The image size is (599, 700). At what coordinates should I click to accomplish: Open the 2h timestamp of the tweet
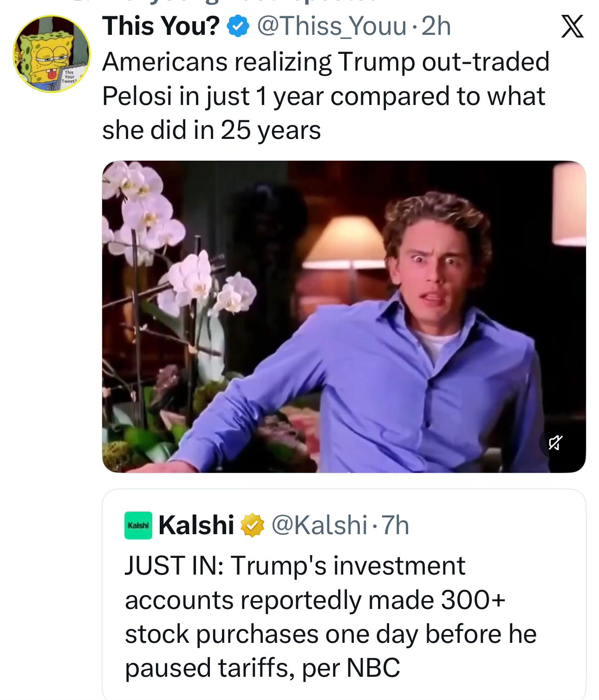(x=436, y=26)
